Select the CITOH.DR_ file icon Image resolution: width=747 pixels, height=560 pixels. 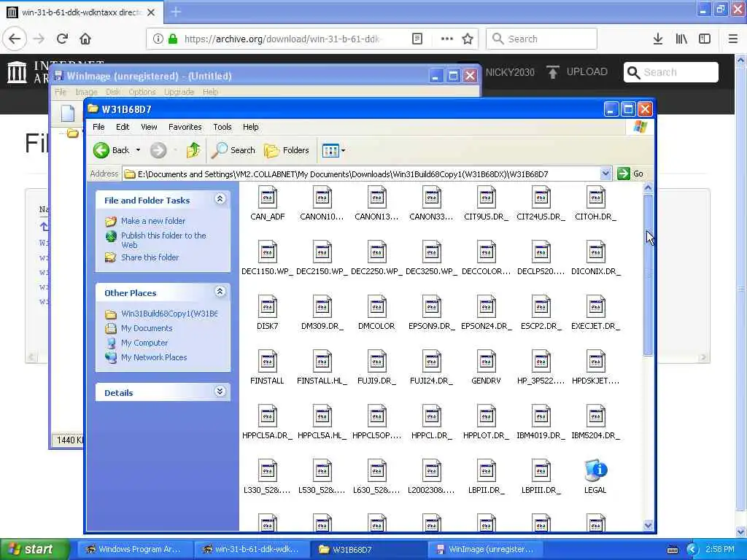point(595,198)
